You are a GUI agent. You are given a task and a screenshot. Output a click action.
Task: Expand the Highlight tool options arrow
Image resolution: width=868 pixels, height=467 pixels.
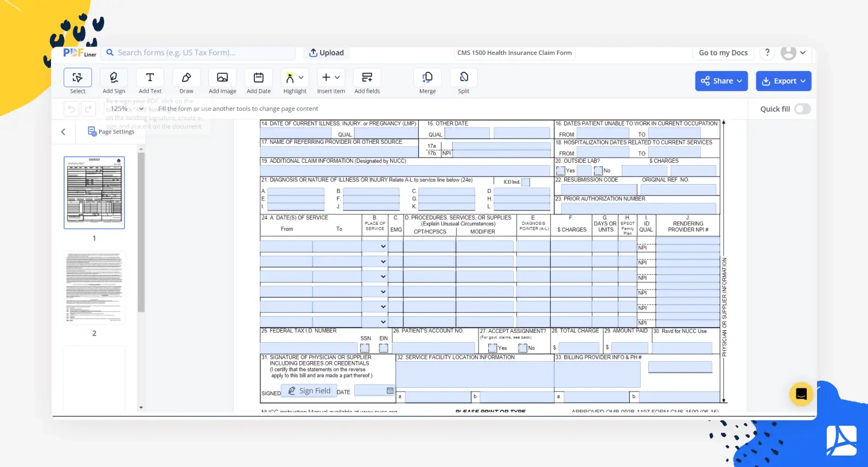click(x=302, y=78)
